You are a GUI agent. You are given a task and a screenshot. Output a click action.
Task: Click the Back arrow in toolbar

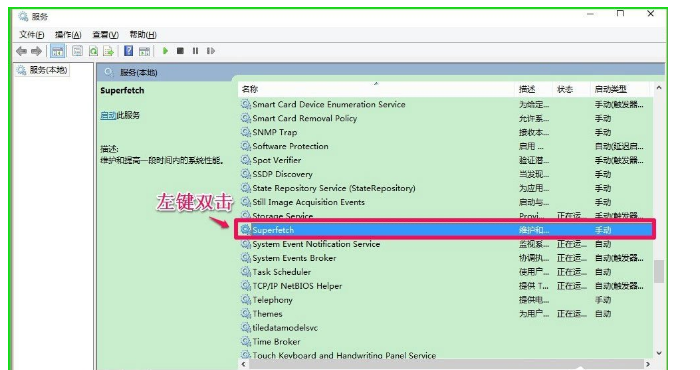[21, 51]
